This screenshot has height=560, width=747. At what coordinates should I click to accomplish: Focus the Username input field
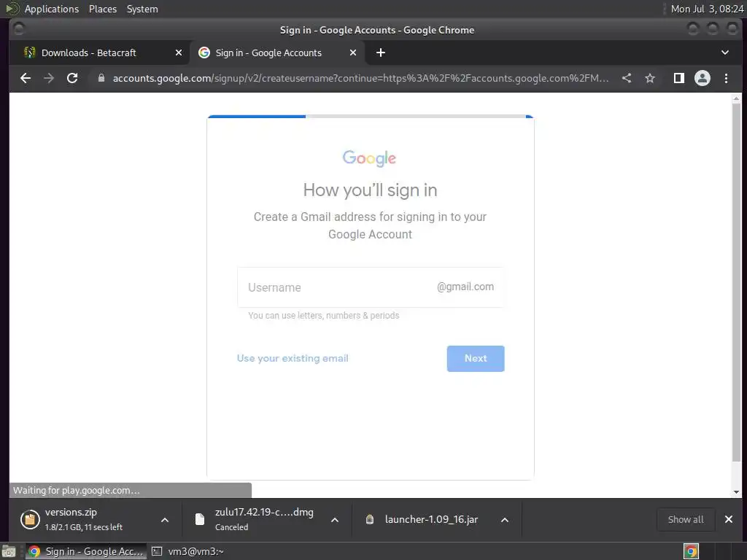click(370, 287)
